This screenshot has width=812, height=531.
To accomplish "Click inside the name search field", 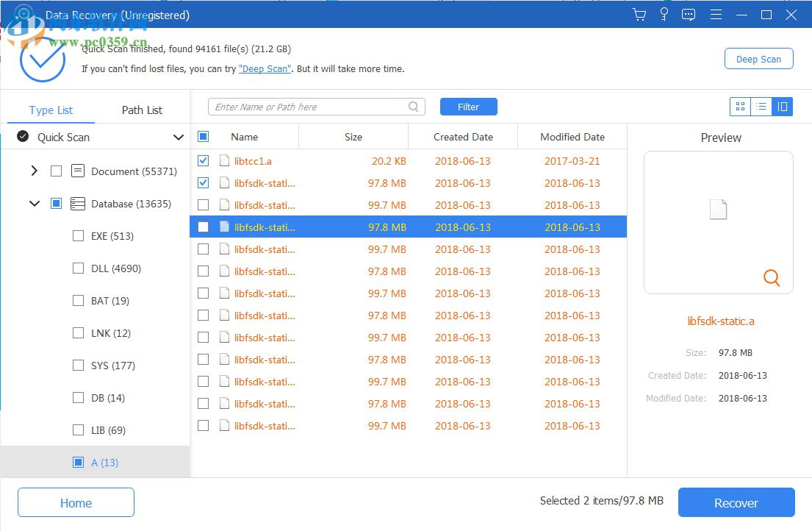I will pos(309,106).
